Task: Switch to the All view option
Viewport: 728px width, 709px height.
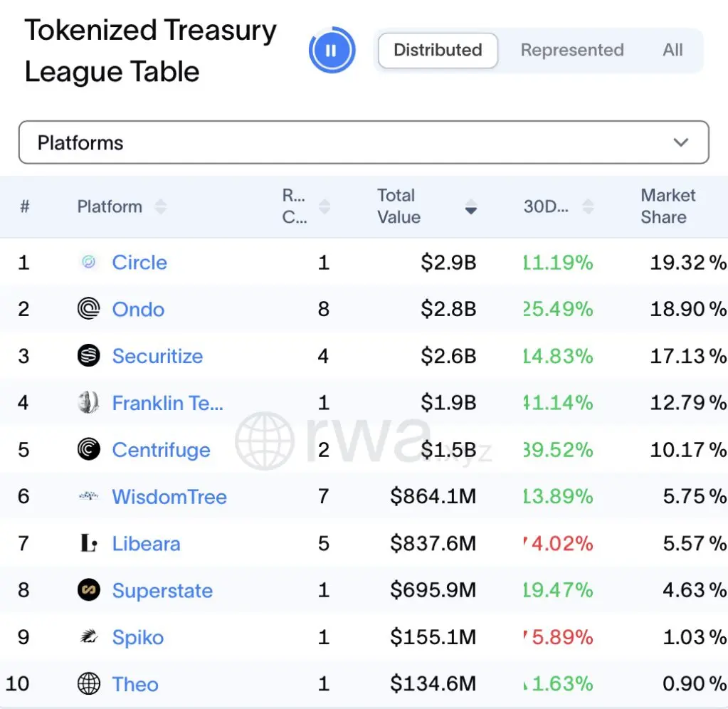Action: point(672,51)
